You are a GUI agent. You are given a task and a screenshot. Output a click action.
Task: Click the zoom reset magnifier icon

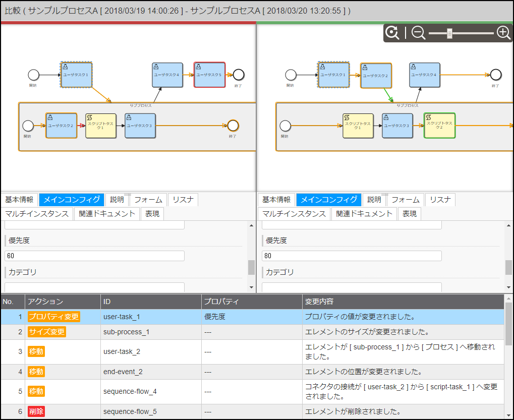click(392, 33)
